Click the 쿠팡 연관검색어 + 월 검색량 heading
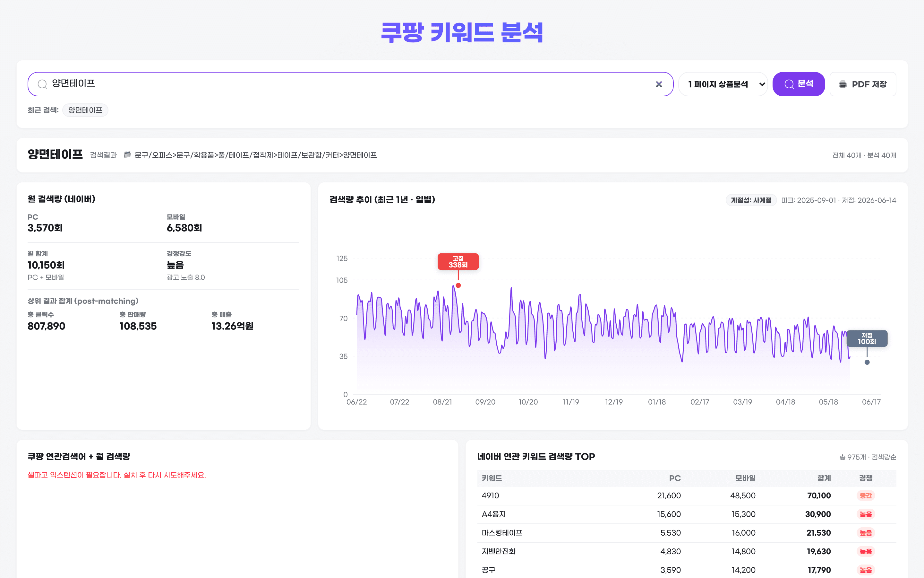 pos(79,457)
